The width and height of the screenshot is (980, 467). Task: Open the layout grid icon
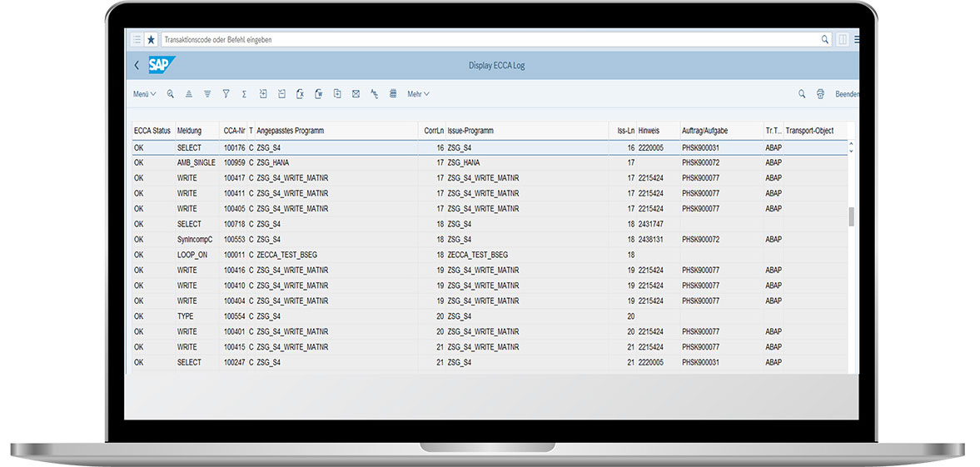(x=393, y=94)
